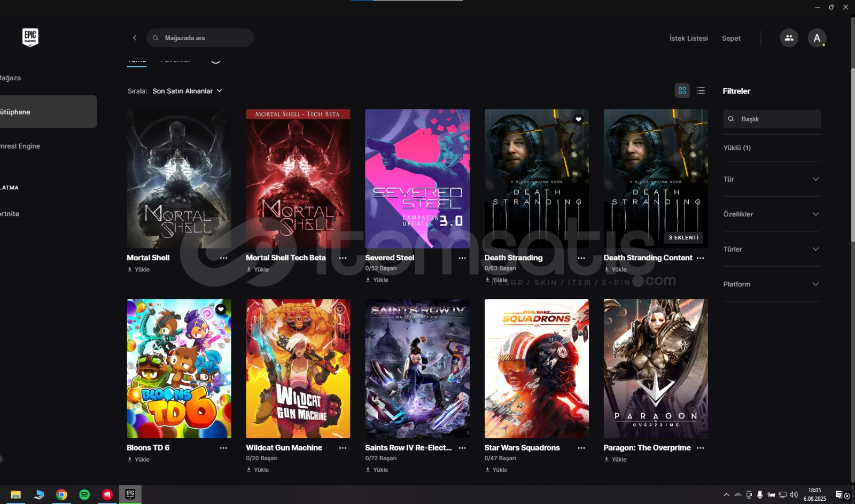Open more options for Severed Steel
855x504 pixels.
(x=462, y=258)
